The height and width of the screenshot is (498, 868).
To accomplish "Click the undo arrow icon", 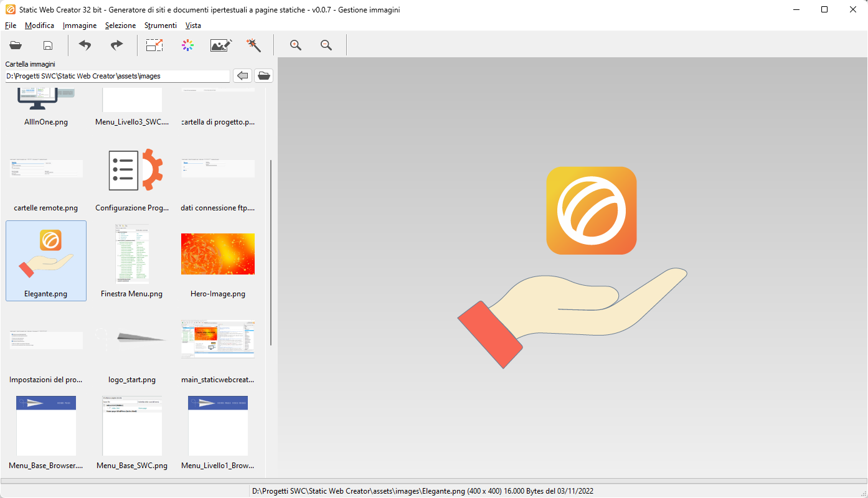I will (x=85, y=45).
